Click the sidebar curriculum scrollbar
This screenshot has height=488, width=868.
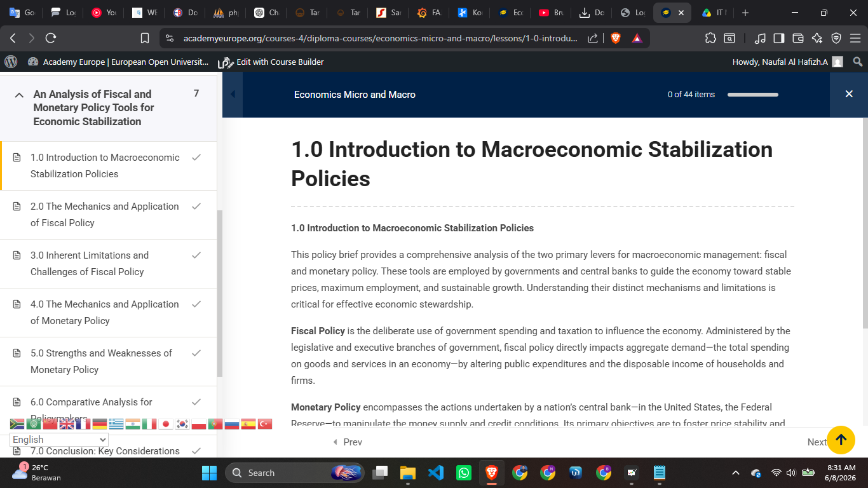[x=220, y=292]
